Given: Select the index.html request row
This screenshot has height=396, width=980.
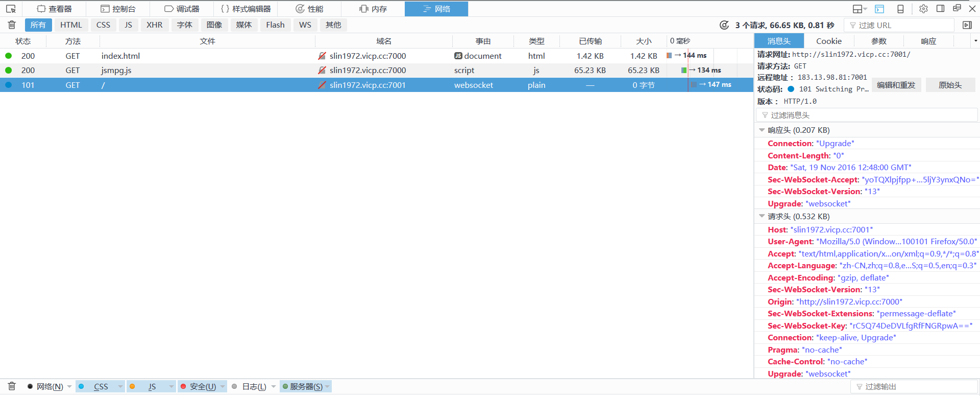Looking at the screenshot, I should point(377,56).
